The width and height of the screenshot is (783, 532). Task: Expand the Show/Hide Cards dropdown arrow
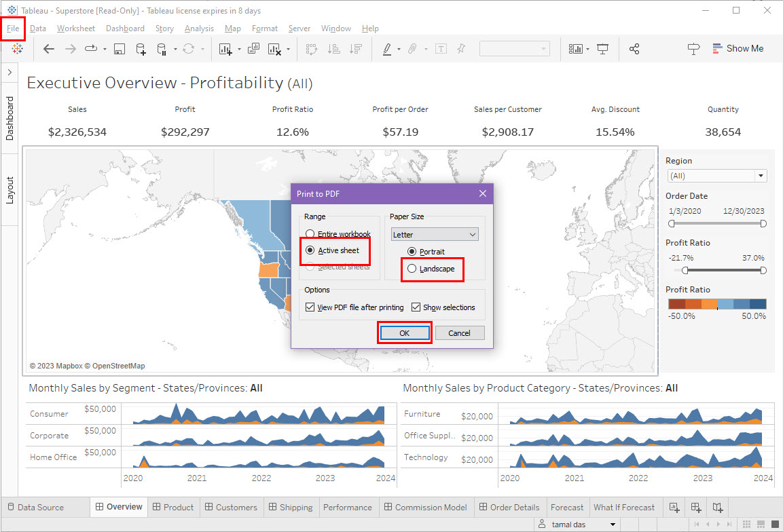[x=587, y=49]
